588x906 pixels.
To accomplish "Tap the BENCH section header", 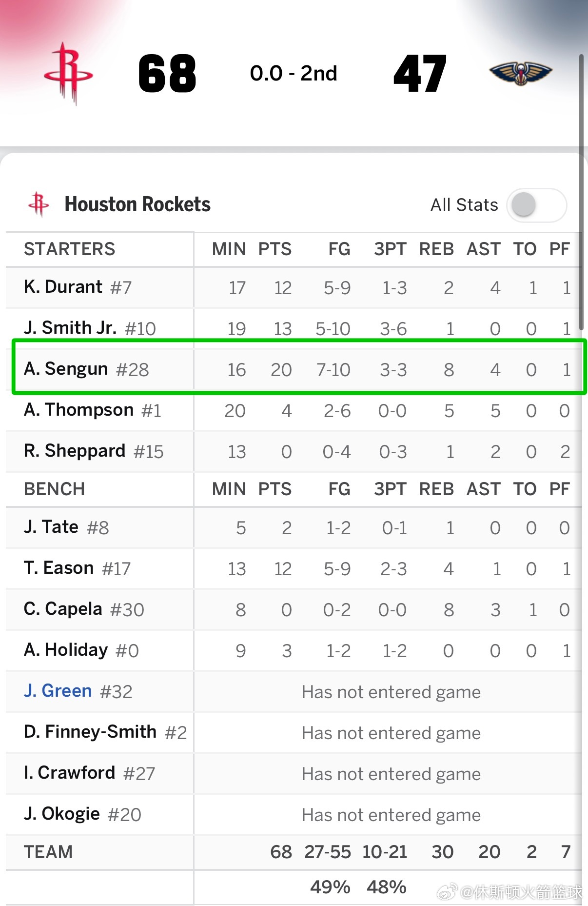I will coord(55,489).
